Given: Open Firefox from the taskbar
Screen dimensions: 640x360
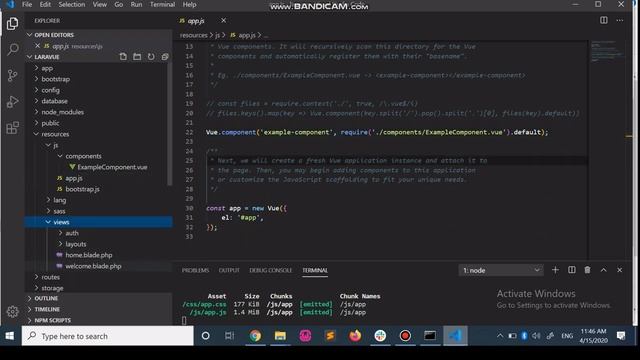Looking at the screenshot, I should [x=355, y=336].
